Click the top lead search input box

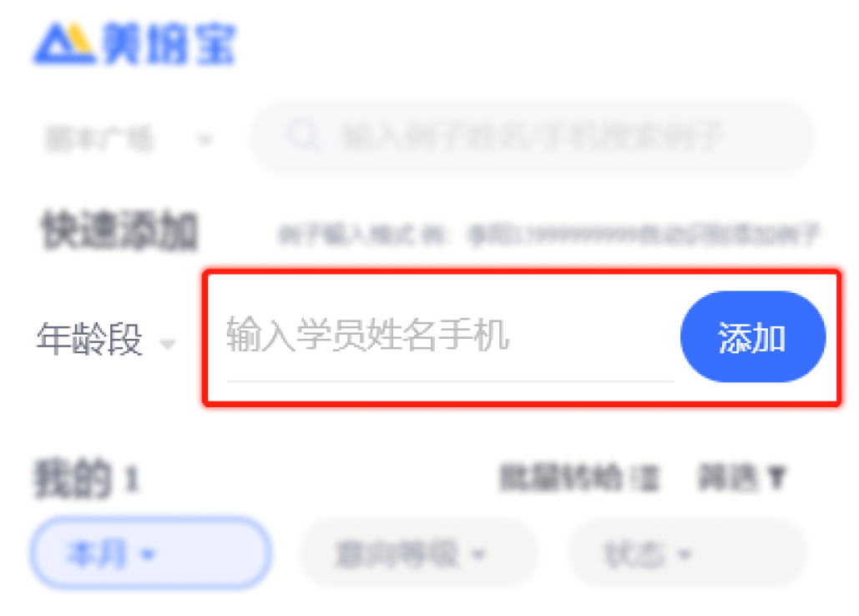point(533,137)
